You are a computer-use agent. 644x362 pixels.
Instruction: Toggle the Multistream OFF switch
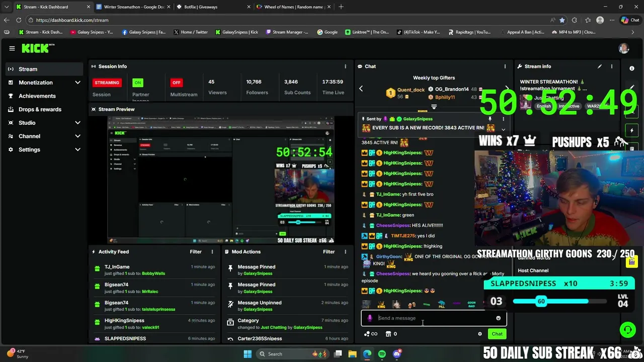(176, 82)
